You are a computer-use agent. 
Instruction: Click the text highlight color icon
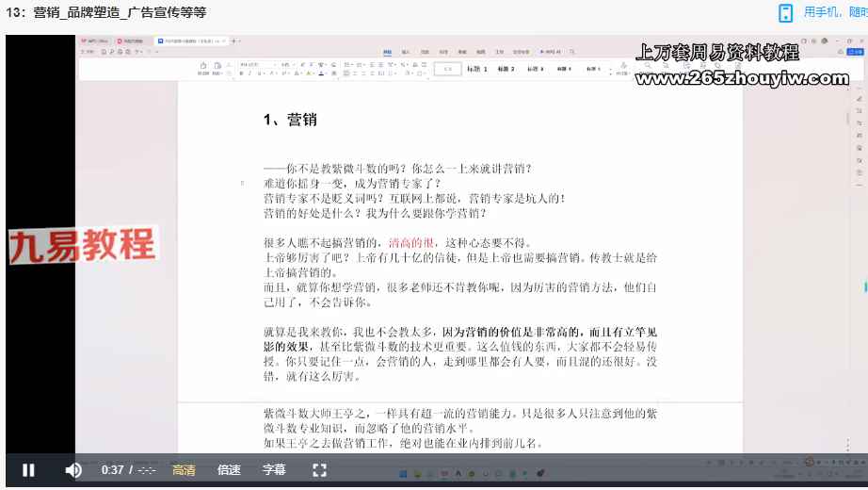[309, 73]
